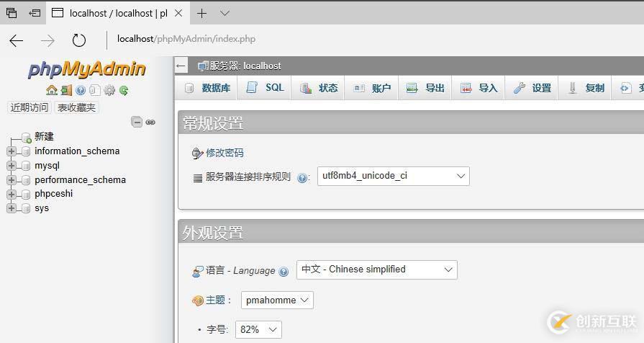Click the 近期访问 button
The width and height of the screenshot is (644, 343).
point(30,107)
